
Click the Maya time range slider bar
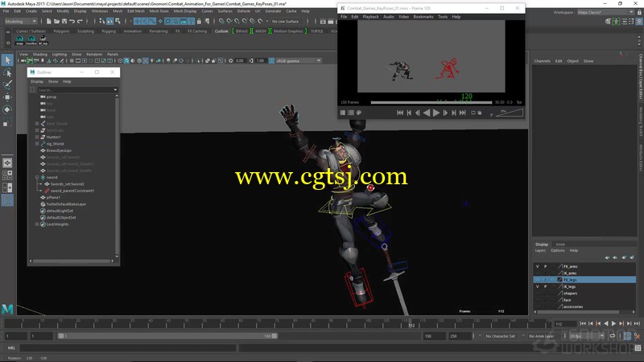tap(167, 336)
